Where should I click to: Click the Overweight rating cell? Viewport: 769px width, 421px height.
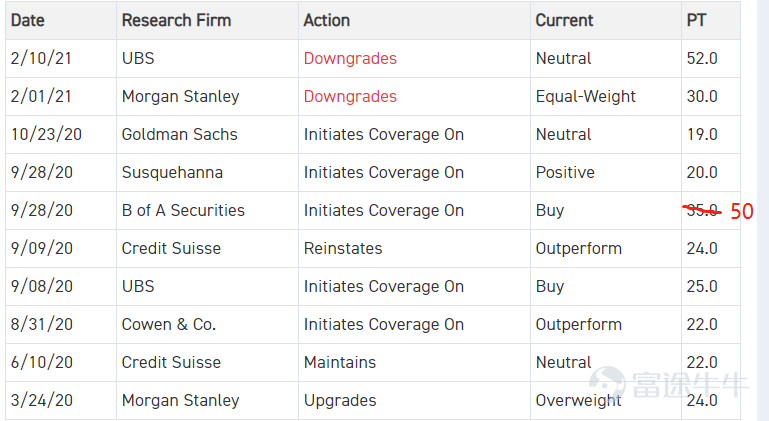coord(606,400)
